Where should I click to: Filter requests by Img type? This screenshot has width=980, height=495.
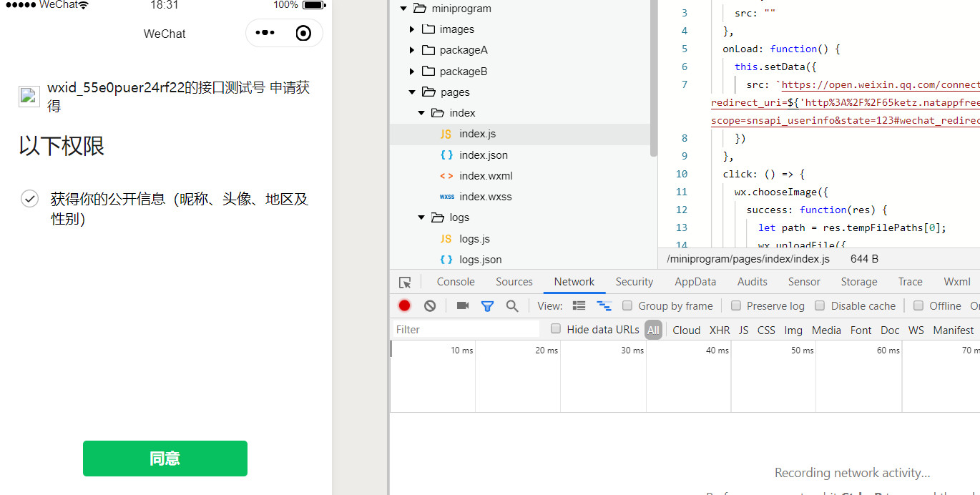[793, 330]
